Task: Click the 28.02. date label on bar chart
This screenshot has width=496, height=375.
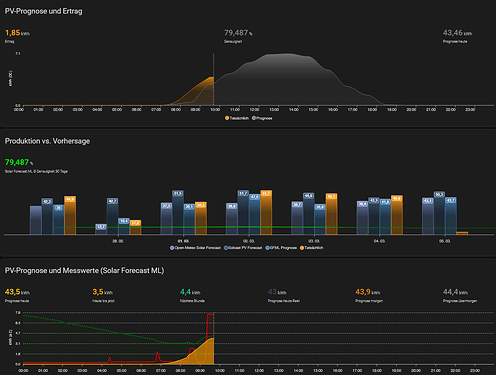Action: pyautogui.click(x=118, y=241)
